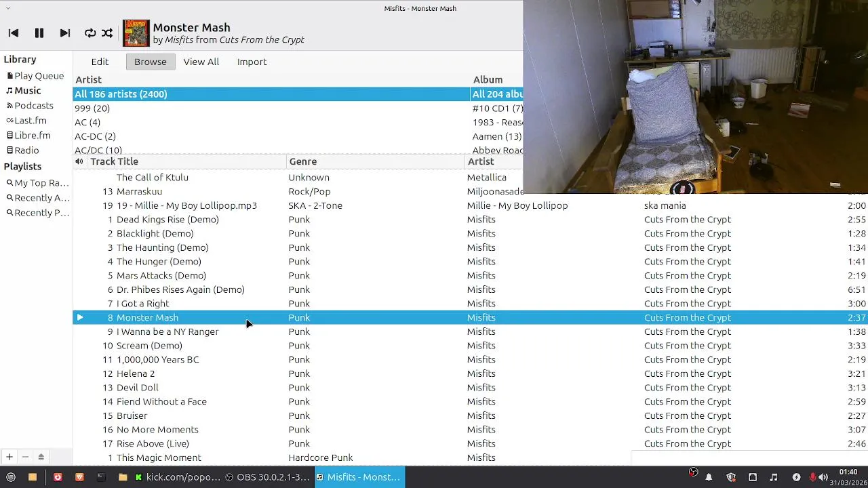Select Dead Kings Rise (Demo)
Viewport: 868px width, 488px height.
point(167,220)
